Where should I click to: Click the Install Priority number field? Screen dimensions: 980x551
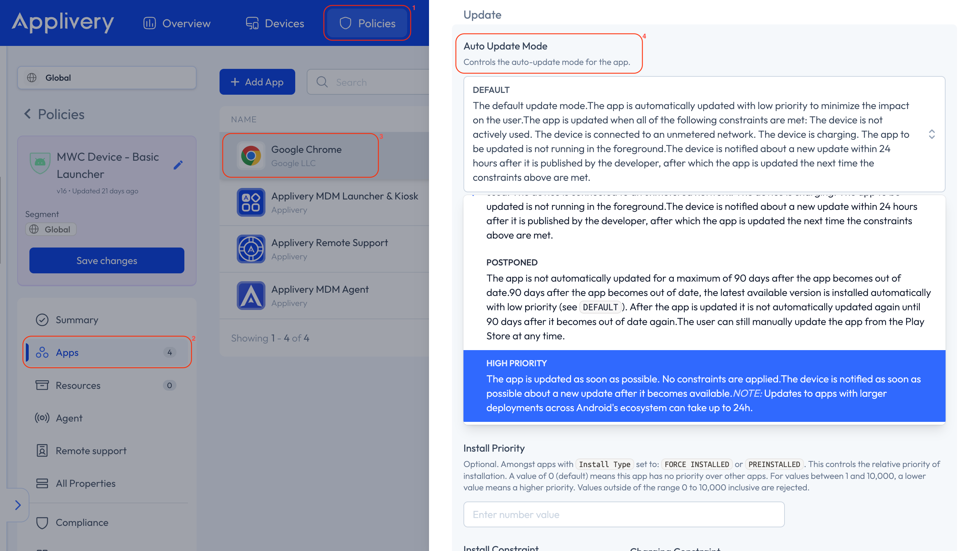[x=623, y=514]
